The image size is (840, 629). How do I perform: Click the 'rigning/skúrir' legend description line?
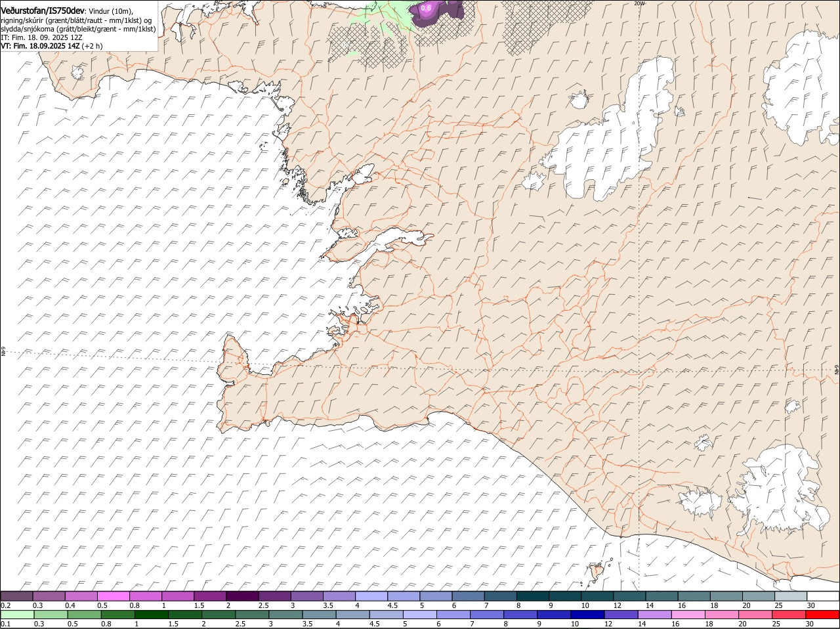pyautogui.click(x=75, y=20)
